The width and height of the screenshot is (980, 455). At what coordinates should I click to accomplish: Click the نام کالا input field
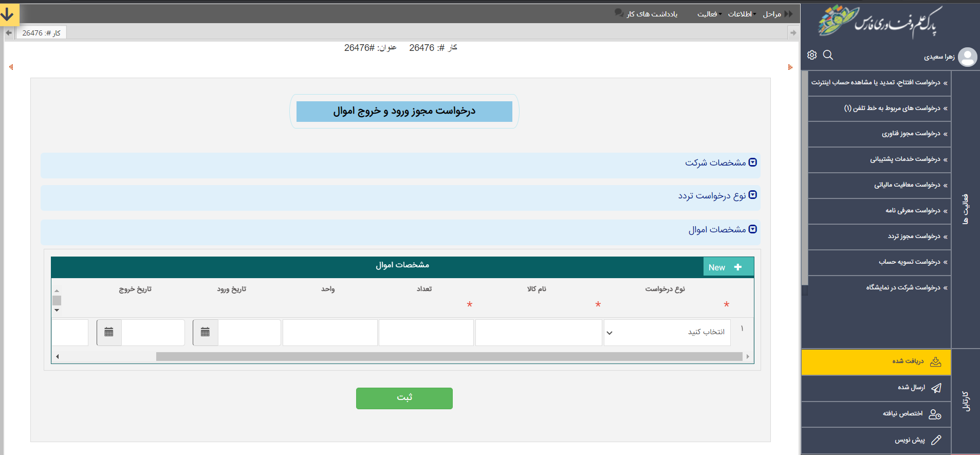538,333
